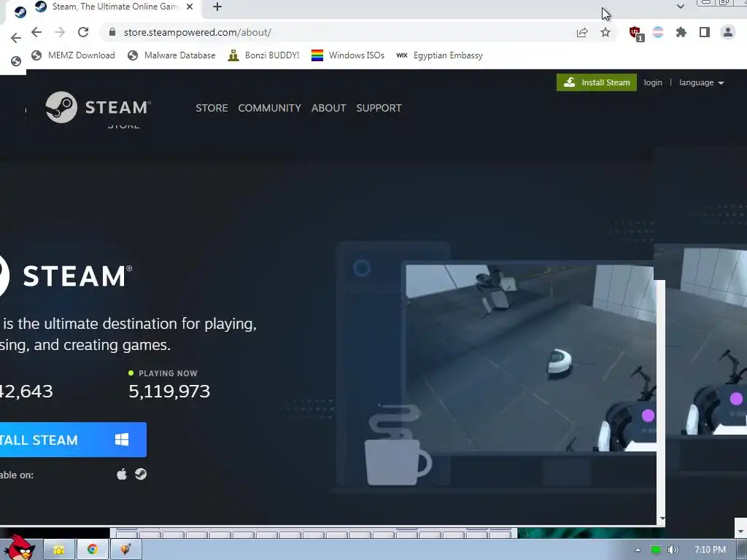Open Angry Birds start button on taskbar
The height and width of the screenshot is (560, 747).
coord(20,548)
